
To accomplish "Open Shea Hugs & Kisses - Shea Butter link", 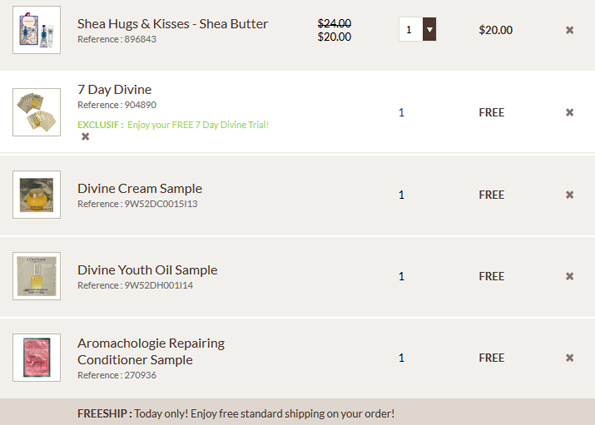I will [173, 24].
